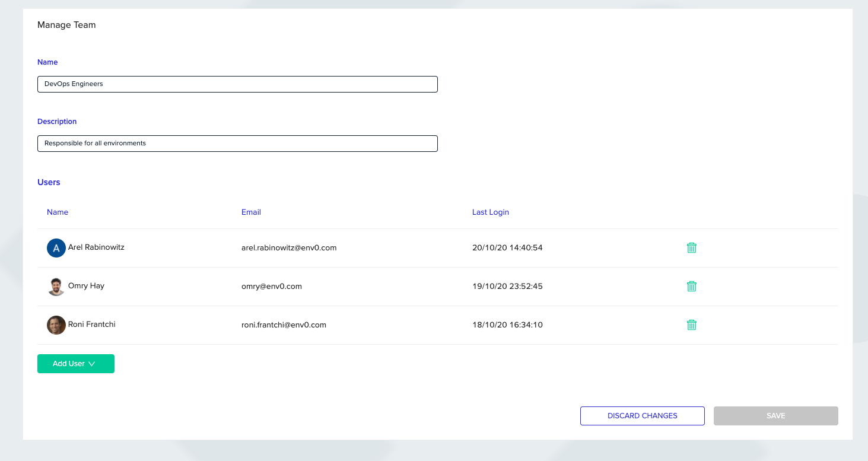The height and width of the screenshot is (461, 868).
Task: Delete Arel Rabinowitz from the team
Action: pyautogui.click(x=691, y=248)
